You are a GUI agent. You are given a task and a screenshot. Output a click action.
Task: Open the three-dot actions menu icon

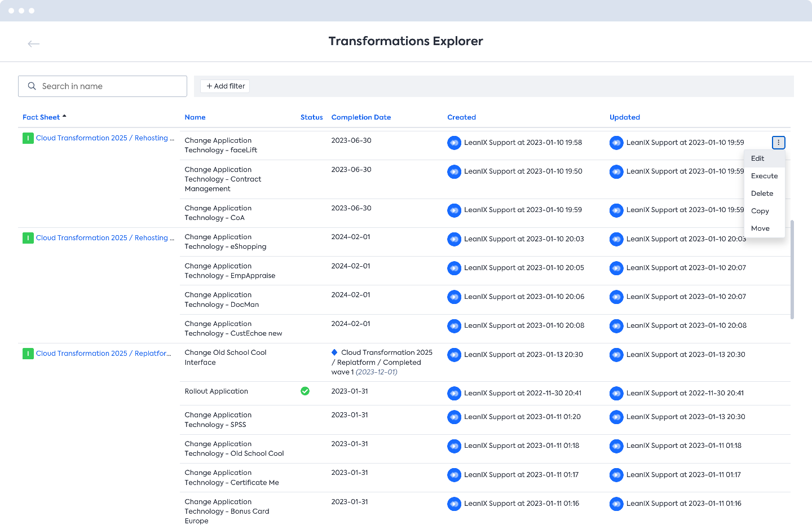click(x=778, y=142)
